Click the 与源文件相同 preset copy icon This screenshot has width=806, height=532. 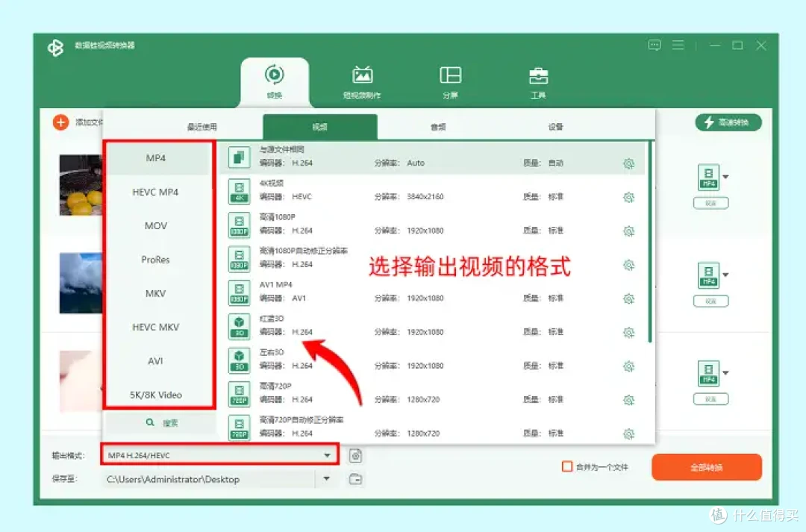point(239,157)
